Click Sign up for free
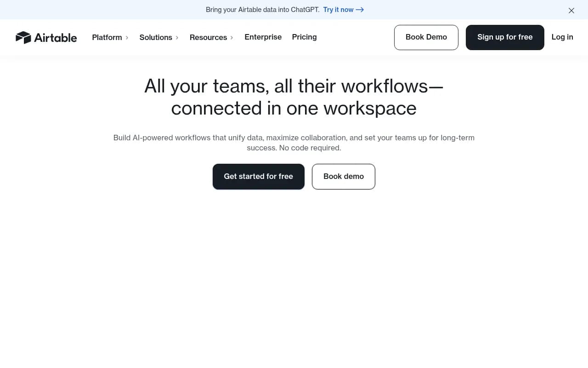Screen dimensions: 588x368 [x=505, y=37]
